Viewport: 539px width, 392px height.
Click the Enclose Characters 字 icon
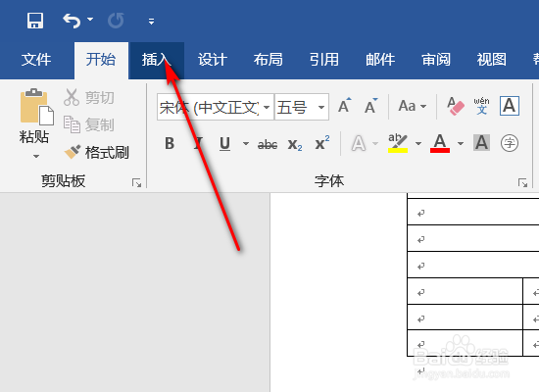tap(509, 143)
